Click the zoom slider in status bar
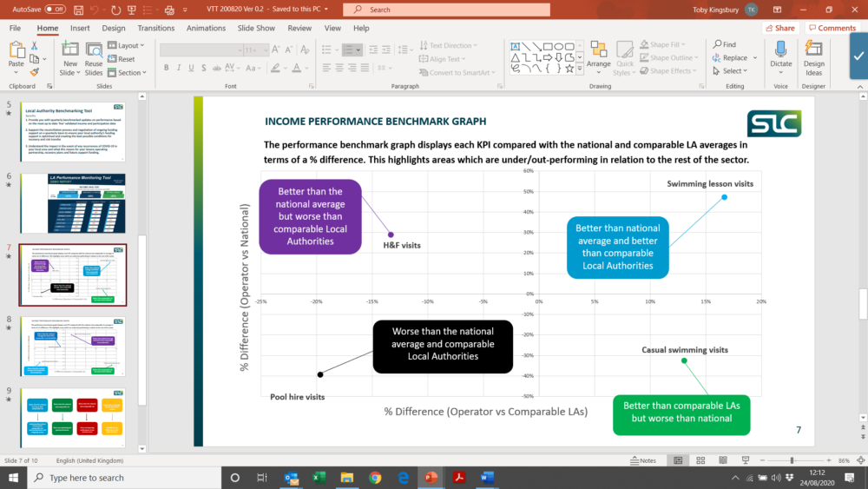868x489 pixels. click(x=792, y=459)
